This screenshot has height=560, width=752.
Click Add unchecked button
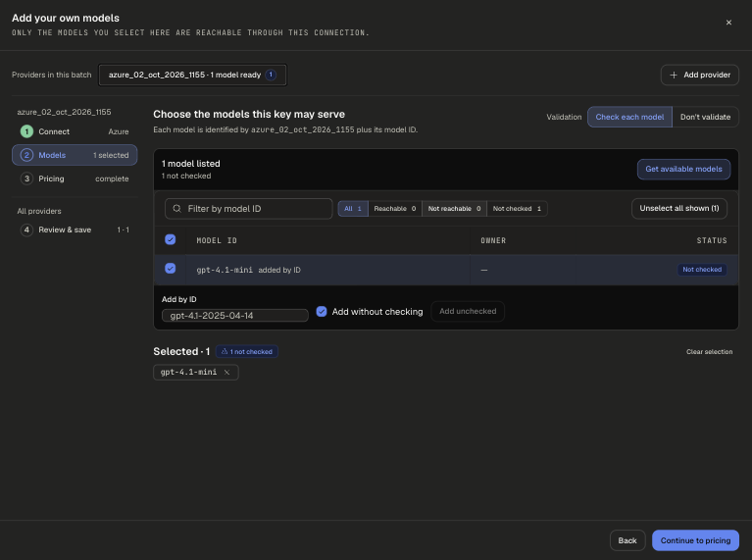(468, 311)
